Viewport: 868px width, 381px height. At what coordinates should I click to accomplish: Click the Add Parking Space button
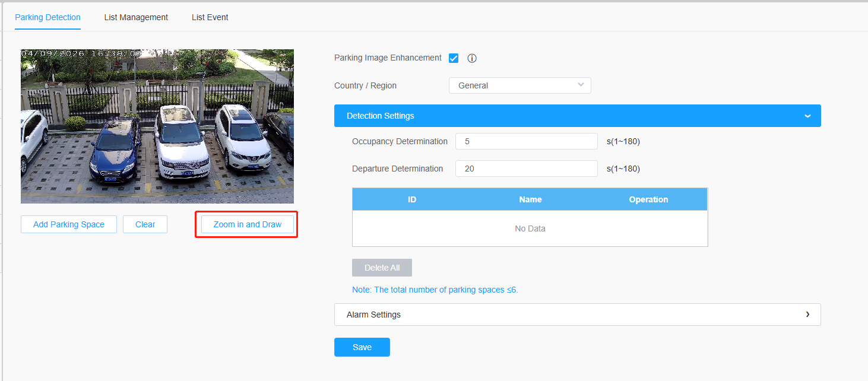click(x=69, y=224)
